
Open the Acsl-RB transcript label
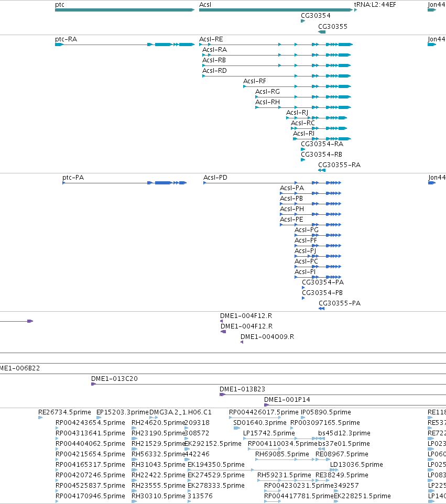(214, 60)
